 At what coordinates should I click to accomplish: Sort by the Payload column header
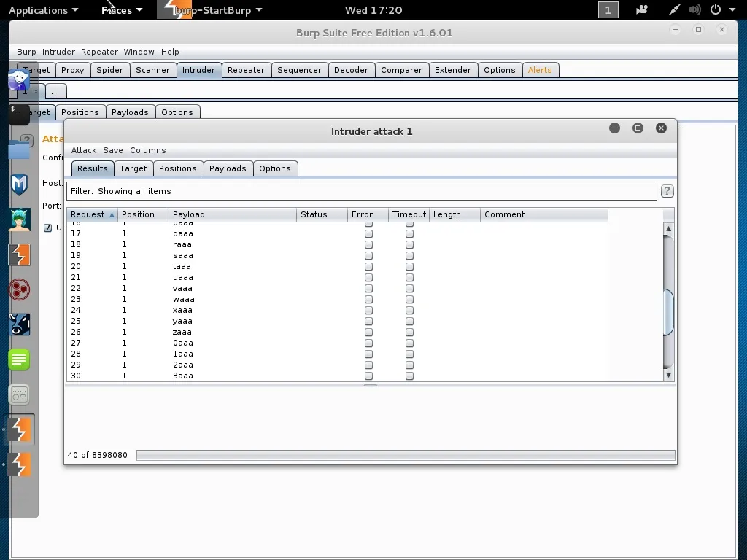tap(233, 214)
